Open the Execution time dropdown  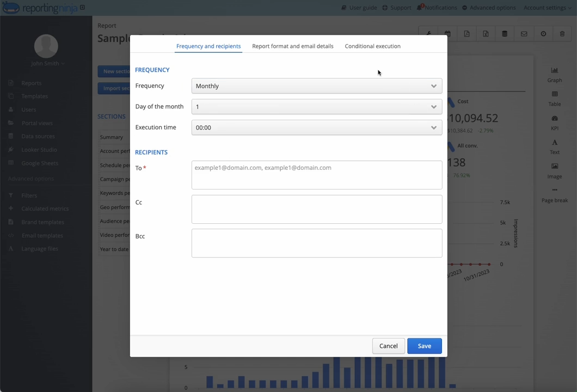click(316, 127)
